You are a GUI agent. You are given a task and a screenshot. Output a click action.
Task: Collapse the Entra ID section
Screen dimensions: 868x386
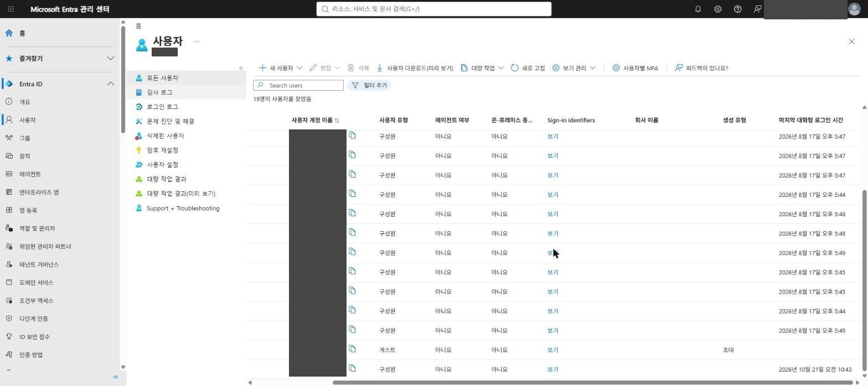110,84
